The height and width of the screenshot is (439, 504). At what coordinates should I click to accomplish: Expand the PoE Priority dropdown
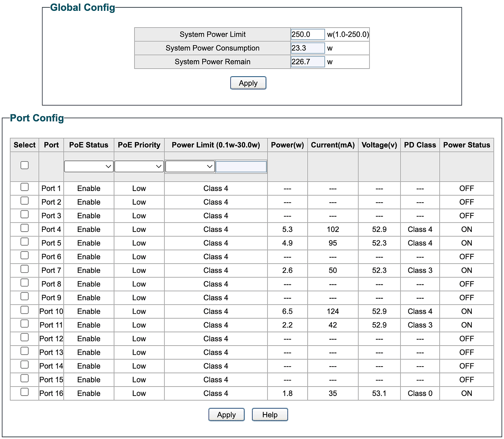pyautogui.click(x=139, y=167)
